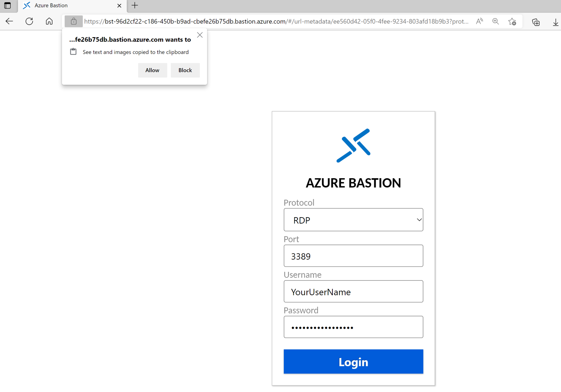561x392 pixels.
Task: Dismiss the clipboard permission prompt
Action: (200, 35)
